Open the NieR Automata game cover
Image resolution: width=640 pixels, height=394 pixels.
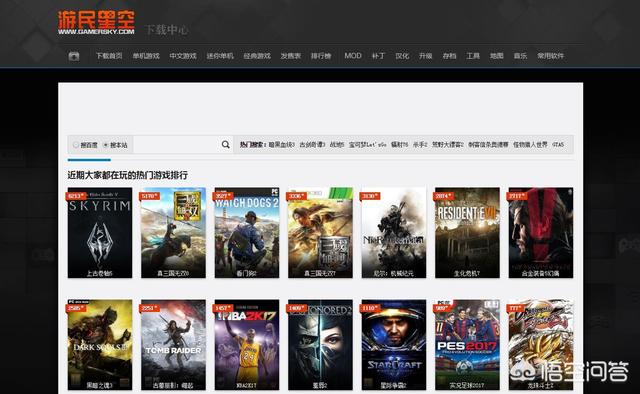click(x=394, y=233)
